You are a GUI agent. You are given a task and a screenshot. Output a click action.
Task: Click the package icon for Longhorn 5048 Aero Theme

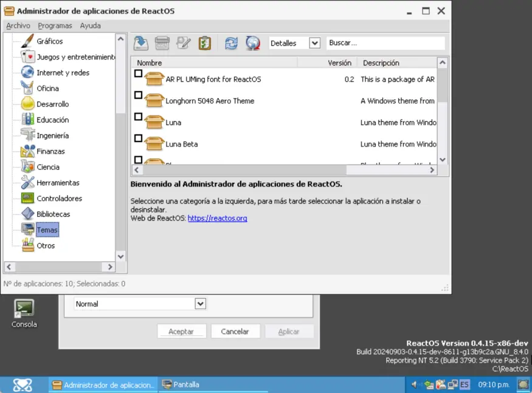[x=154, y=101]
